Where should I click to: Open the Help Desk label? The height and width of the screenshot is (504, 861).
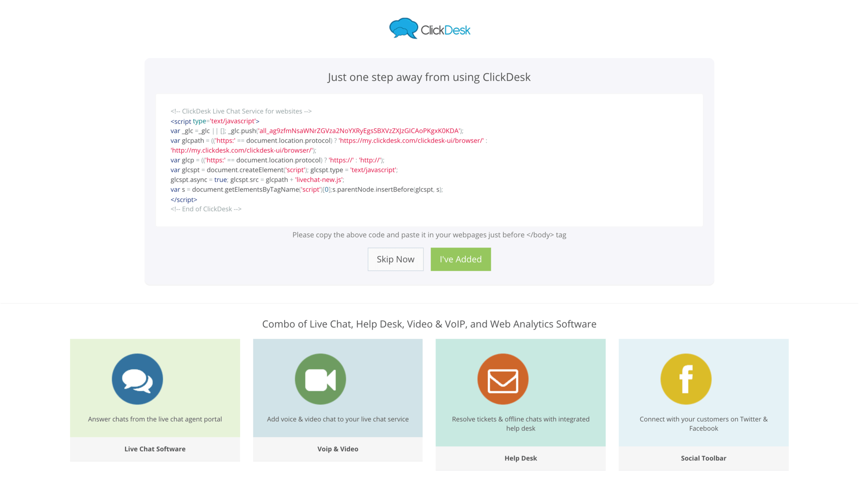tap(520, 458)
